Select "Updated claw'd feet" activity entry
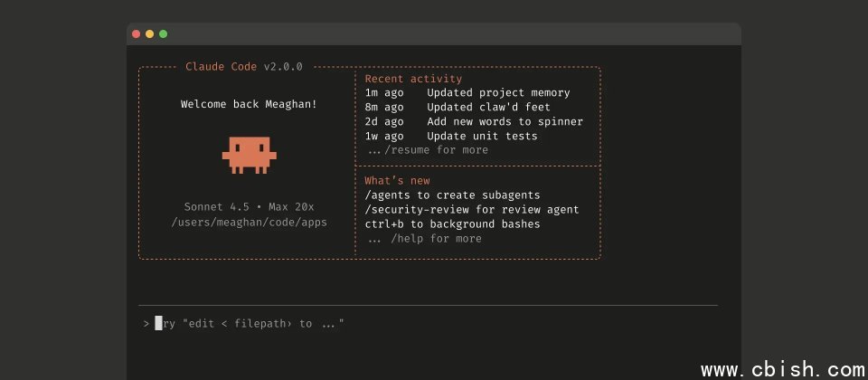 488,108
